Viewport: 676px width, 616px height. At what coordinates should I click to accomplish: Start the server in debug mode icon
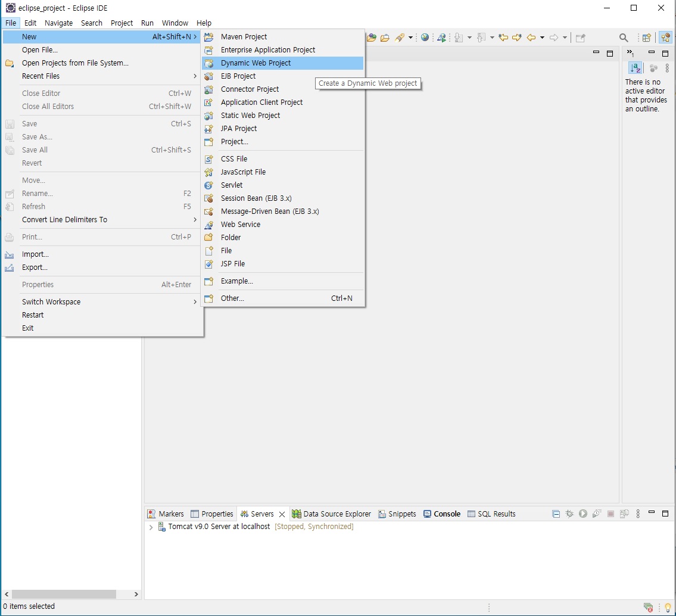click(x=569, y=514)
